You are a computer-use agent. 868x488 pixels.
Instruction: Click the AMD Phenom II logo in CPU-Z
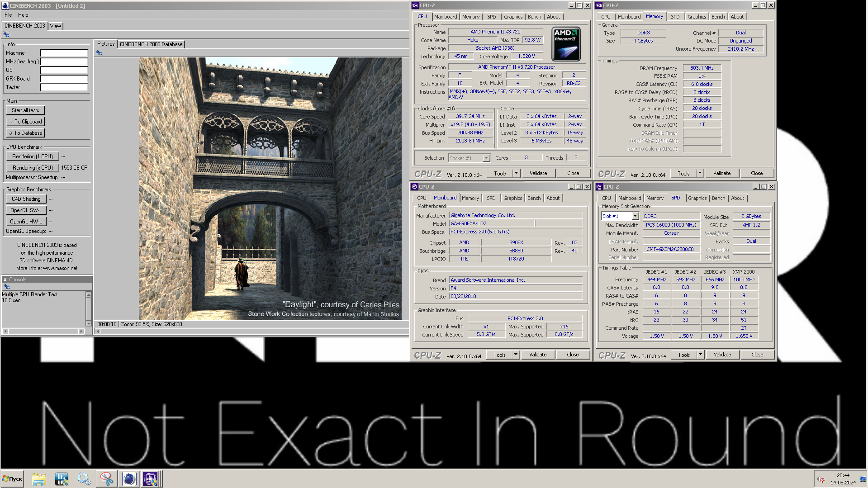pos(566,44)
